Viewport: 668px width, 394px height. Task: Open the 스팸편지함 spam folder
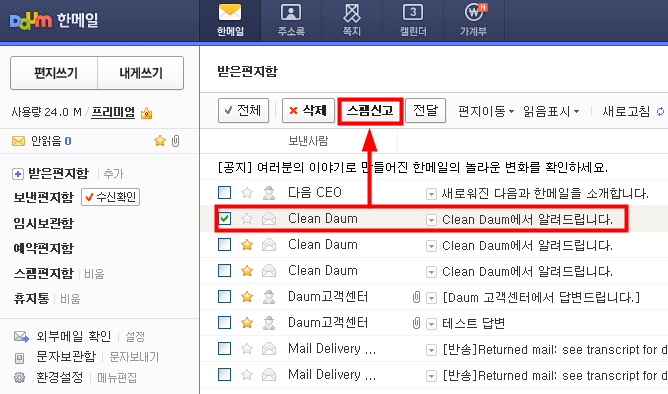click(x=43, y=273)
